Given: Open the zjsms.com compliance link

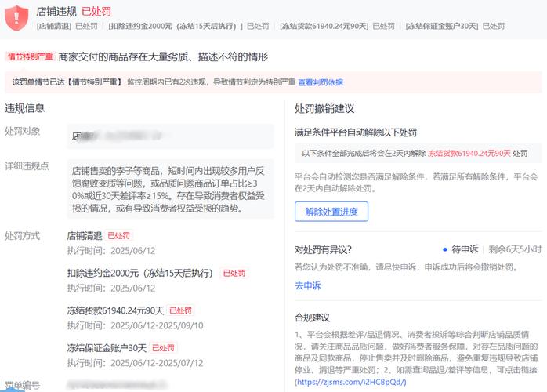Looking at the screenshot, I should pos(350,382).
